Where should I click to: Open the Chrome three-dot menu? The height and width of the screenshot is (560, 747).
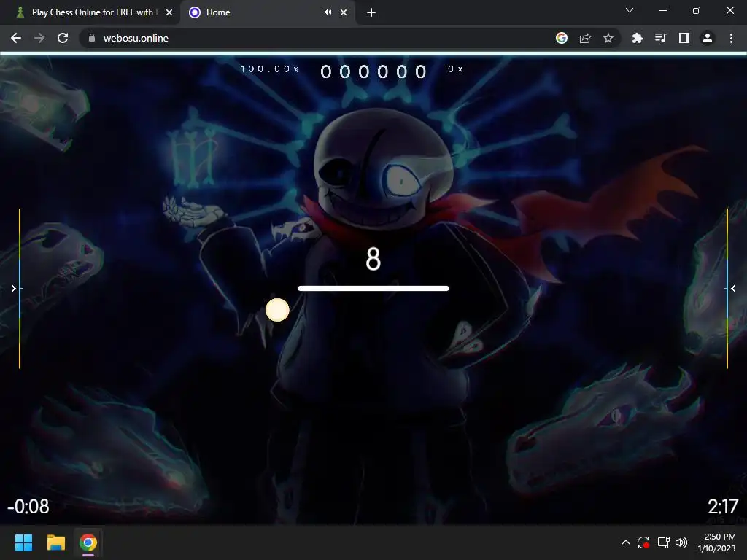coord(731,38)
